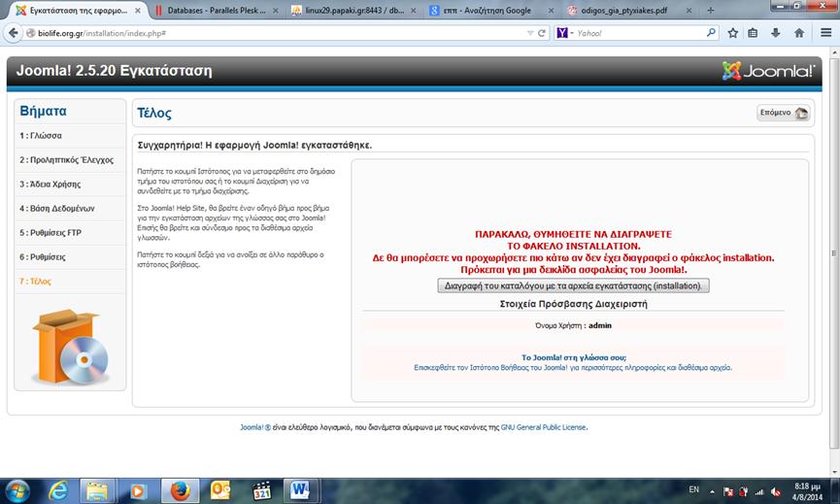Click the 'Το Joomla! στη γλώσσα σου' link
840x504 pixels.
(x=574, y=357)
